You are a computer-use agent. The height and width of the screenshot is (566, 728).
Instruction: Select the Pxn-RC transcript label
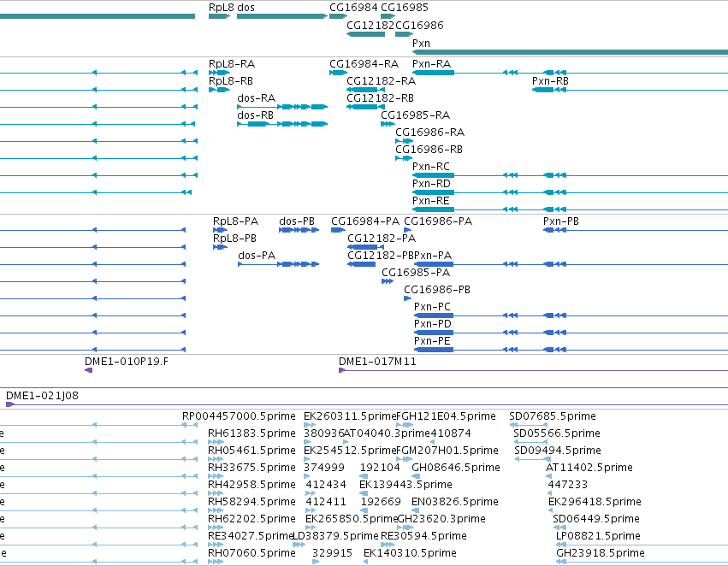point(431,166)
